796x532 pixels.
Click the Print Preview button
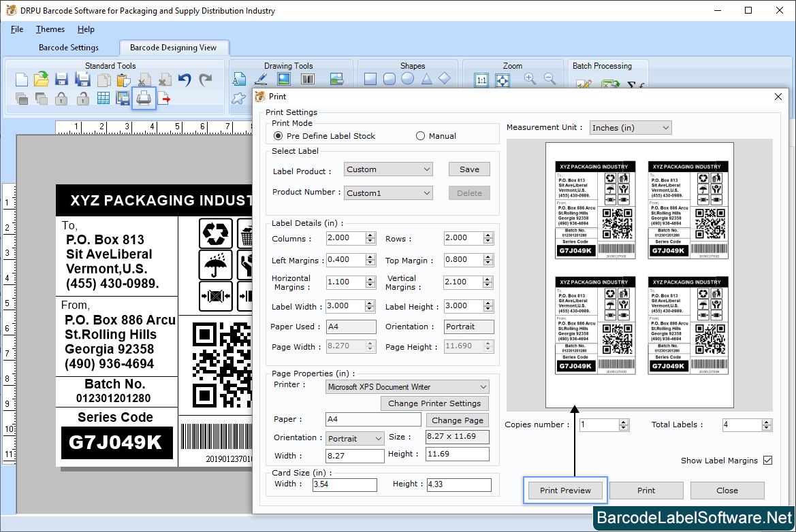pos(564,490)
